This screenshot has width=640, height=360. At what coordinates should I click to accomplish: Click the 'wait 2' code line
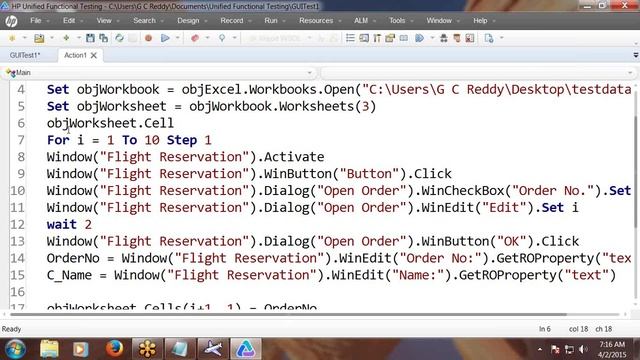point(69,224)
